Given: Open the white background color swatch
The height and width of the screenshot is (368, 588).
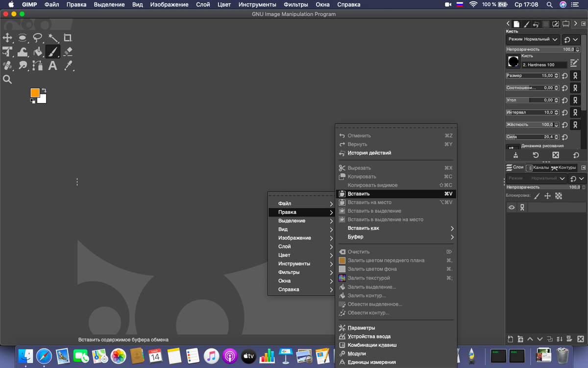Looking at the screenshot, I should [x=43, y=100].
